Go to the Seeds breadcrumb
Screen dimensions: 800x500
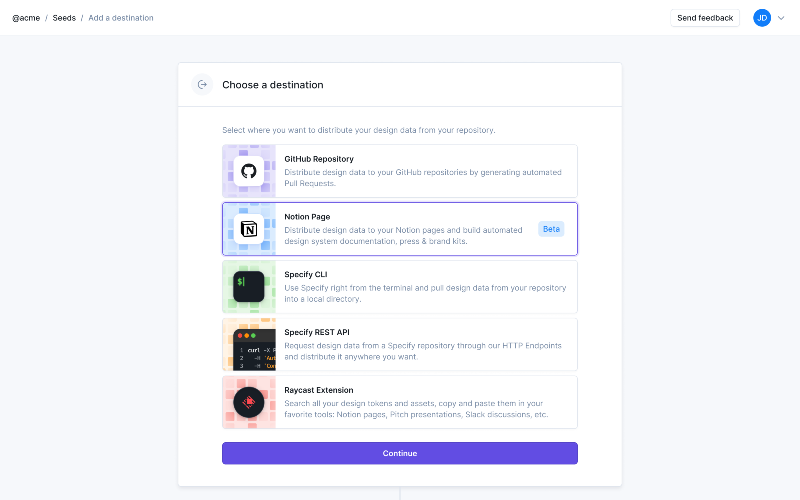(64, 18)
